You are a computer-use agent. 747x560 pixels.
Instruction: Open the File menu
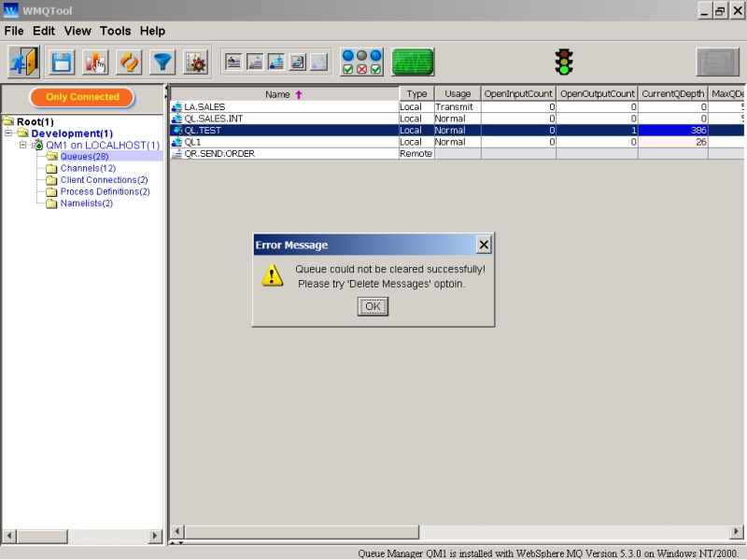(x=14, y=31)
